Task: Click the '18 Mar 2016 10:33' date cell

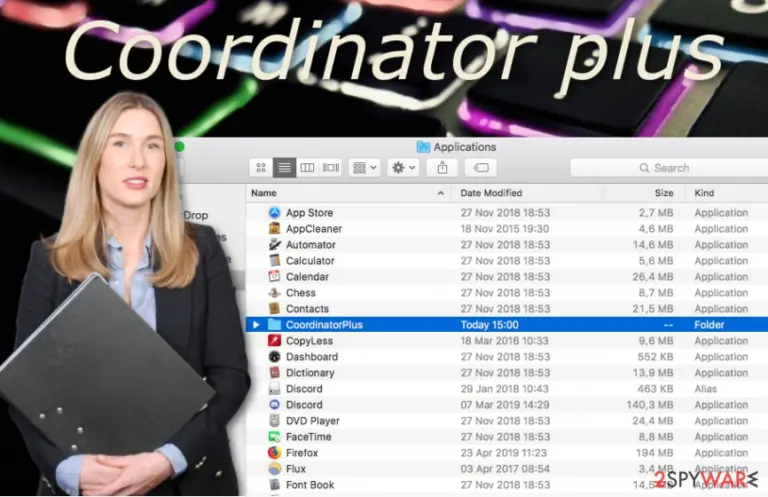Action: click(x=504, y=341)
